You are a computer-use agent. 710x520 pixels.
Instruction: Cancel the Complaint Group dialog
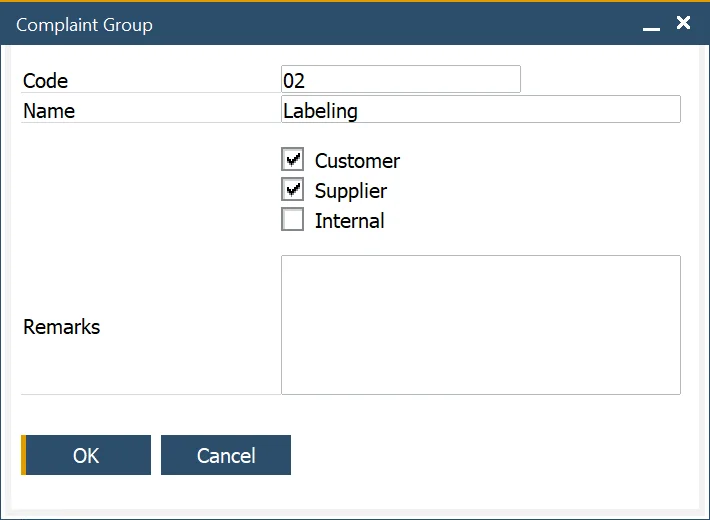click(x=226, y=455)
